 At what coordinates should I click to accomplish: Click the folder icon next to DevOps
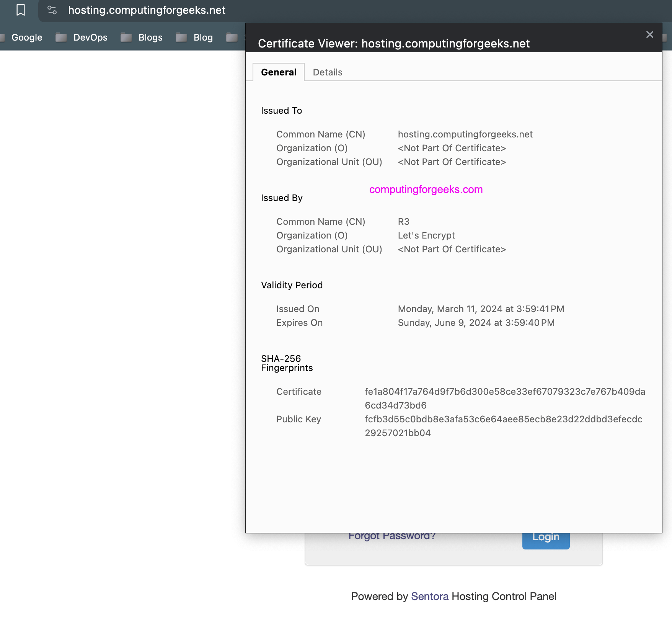[61, 37]
